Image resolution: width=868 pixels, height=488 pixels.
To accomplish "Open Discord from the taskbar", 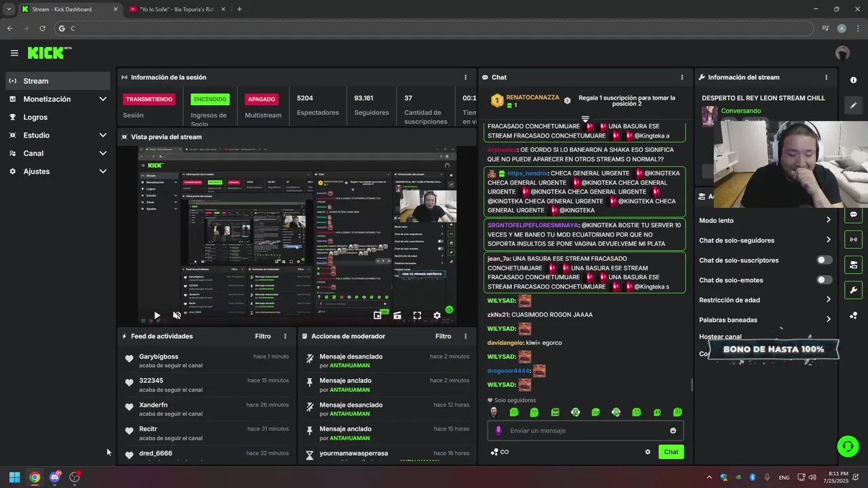I will [x=55, y=477].
